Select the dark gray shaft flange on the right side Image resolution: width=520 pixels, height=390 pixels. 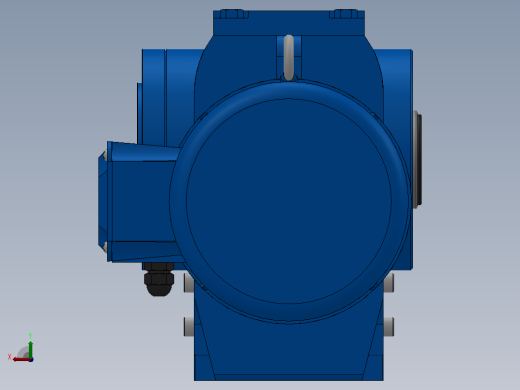click(x=417, y=159)
